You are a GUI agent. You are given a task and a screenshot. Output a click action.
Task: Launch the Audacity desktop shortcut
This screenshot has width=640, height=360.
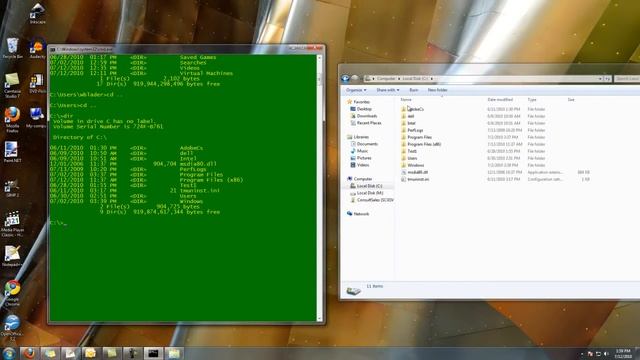click(37, 48)
